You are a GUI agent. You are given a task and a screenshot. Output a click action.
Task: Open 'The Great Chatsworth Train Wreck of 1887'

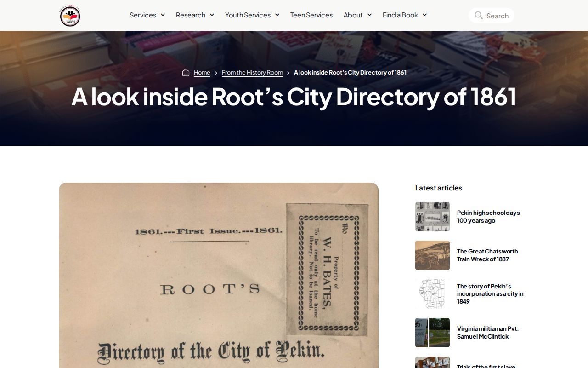point(487,255)
